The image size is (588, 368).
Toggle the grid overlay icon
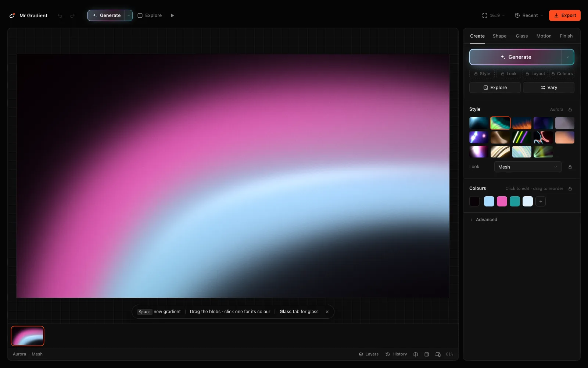pyautogui.click(x=427, y=354)
